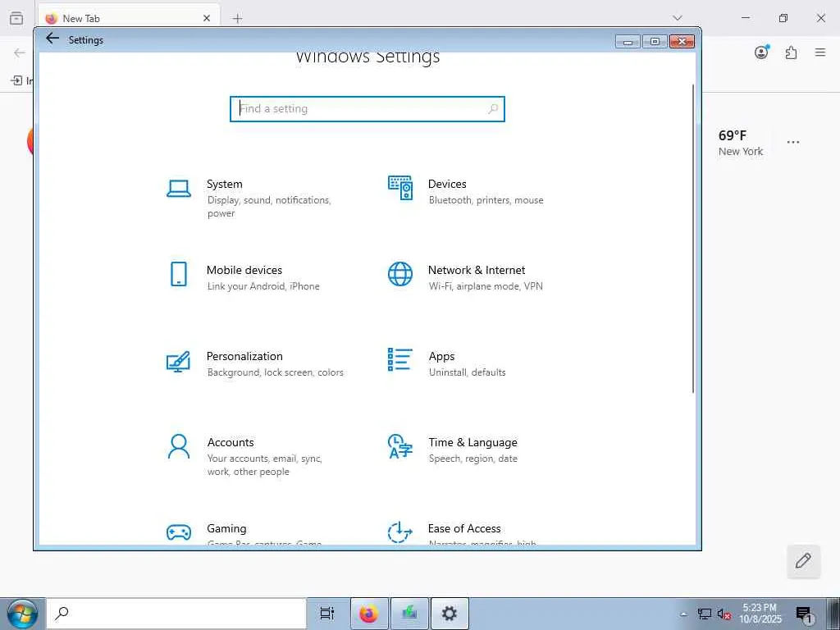Click the Find a setting search box

coord(367,109)
